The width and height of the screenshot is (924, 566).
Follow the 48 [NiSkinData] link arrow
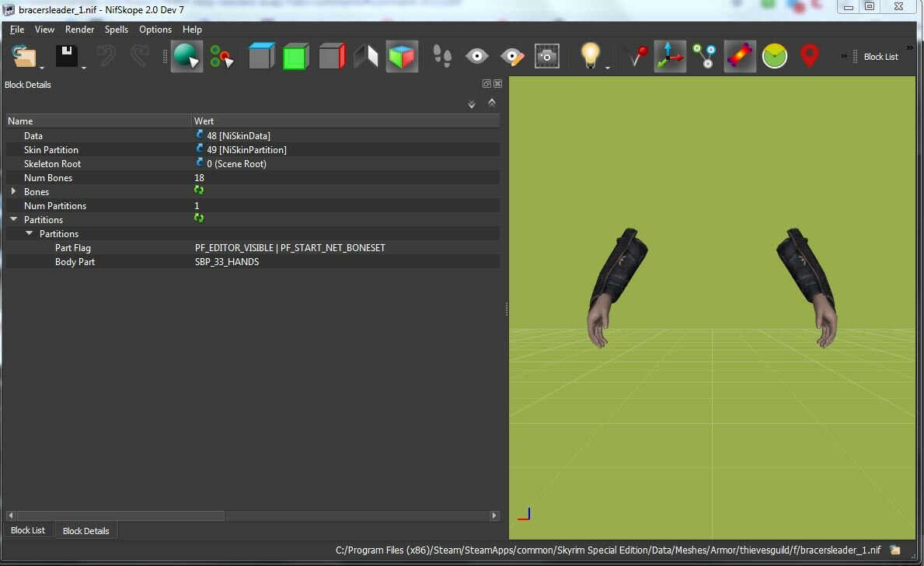click(199, 135)
